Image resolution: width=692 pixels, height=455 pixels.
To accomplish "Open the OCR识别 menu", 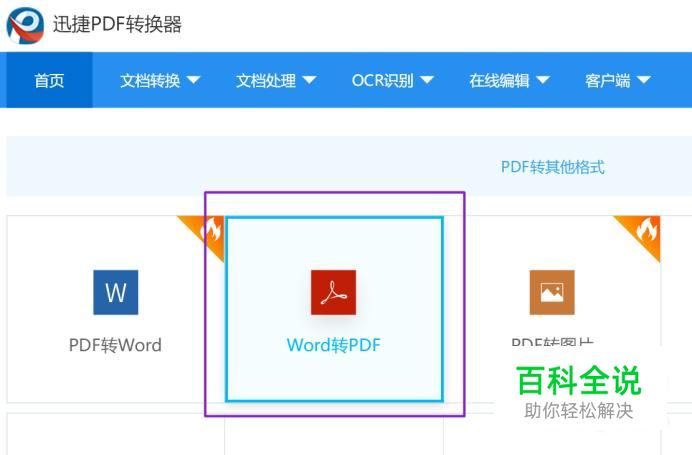I will (393, 80).
